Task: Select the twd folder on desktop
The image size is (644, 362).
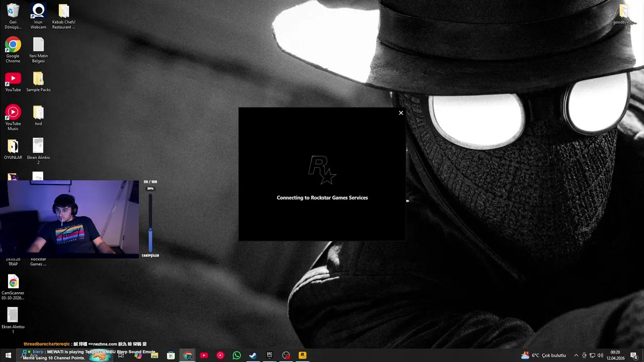Action: (38, 115)
